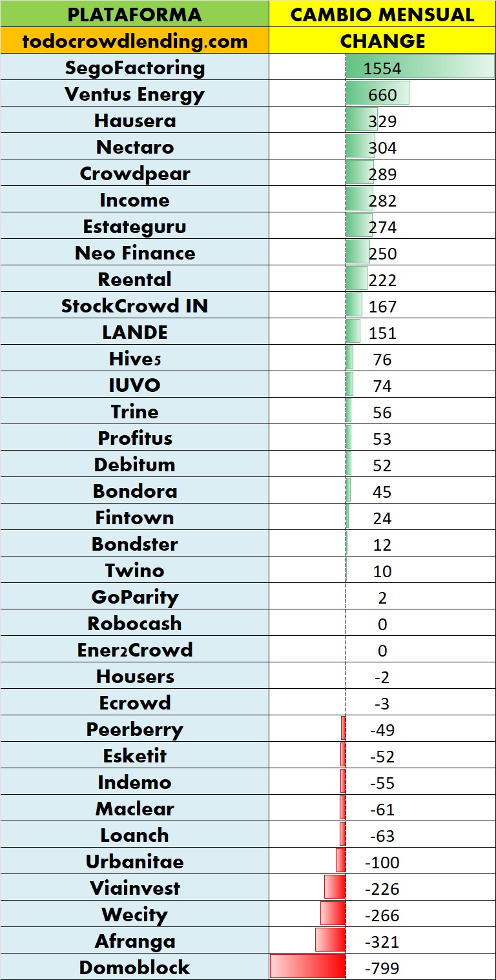This screenshot has height=980, width=496.
Task: Select the Ventus Energy row label
Action: [x=134, y=94]
